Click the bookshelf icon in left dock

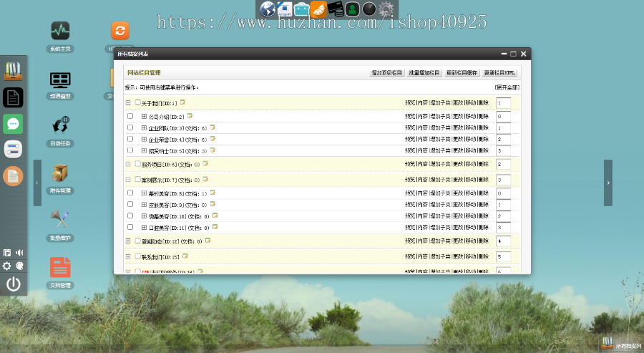click(x=13, y=71)
